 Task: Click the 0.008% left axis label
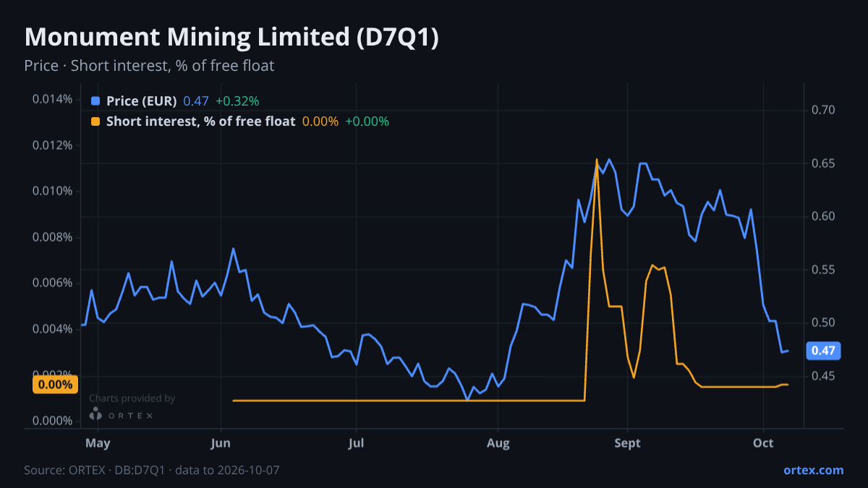coord(52,237)
